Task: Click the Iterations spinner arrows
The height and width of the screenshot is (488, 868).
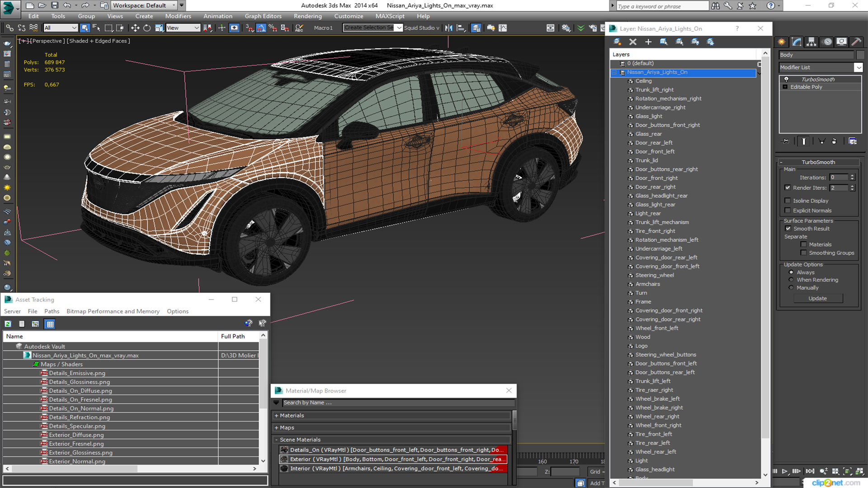Action: [x=852, y=177]
